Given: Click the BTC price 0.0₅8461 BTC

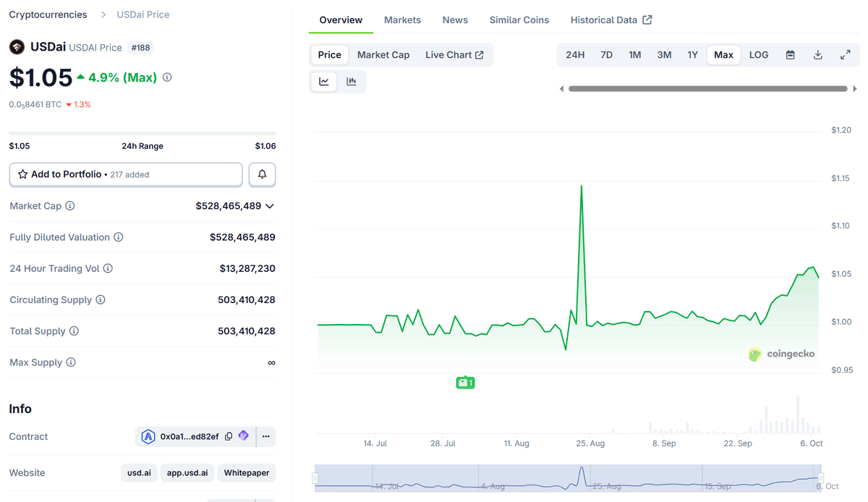Looking at the screenshot, I should click(35, 105).
